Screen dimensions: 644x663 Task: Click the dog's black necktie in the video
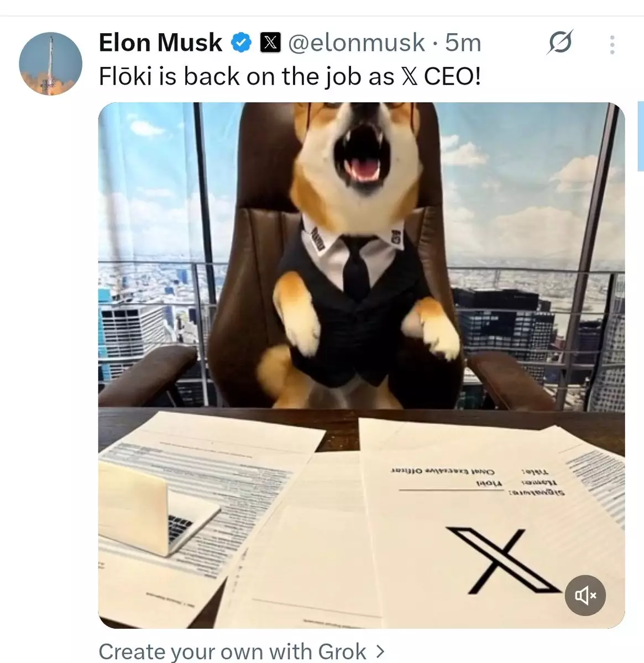tap(355, 265)
